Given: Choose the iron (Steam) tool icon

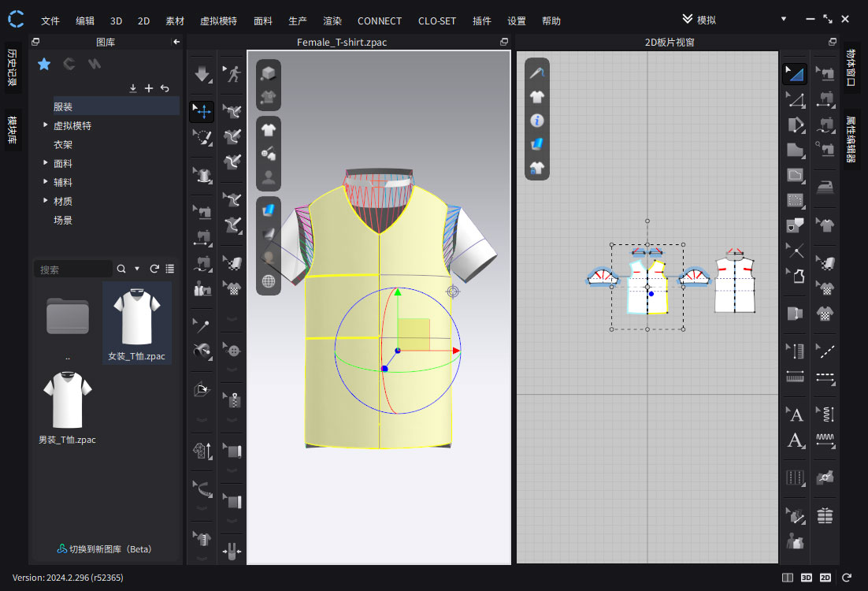Looking at the screenshot, I should point(825,187).
